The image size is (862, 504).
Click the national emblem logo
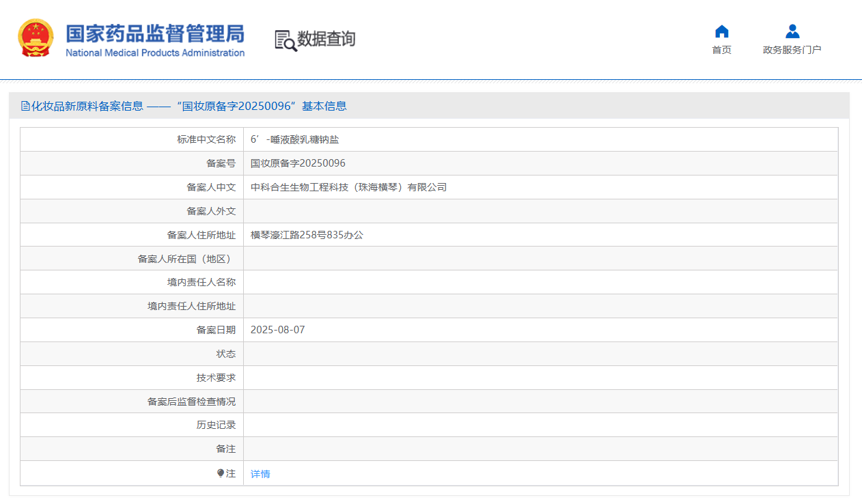(36, 38)
